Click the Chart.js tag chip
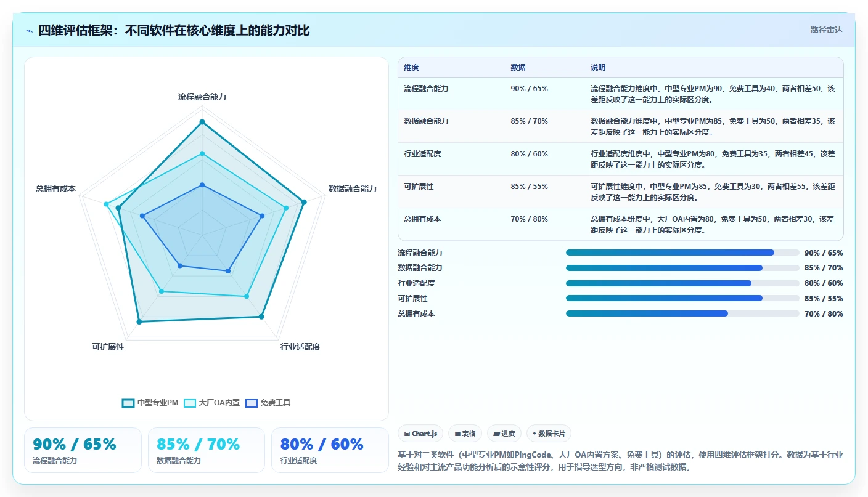The height and width of the screenshot is (497, 868). (x=420, y=434)
